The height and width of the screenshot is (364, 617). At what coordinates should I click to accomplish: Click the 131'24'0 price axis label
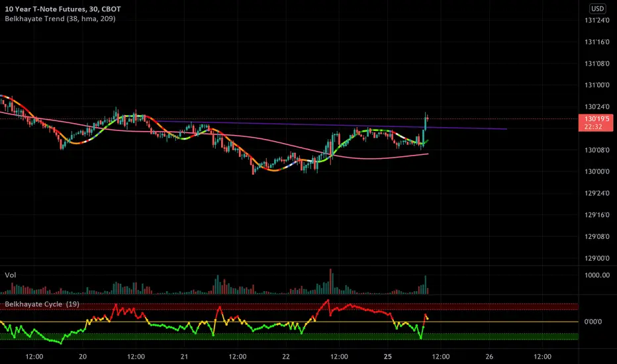pyautogui.click(x=597, y=20)
